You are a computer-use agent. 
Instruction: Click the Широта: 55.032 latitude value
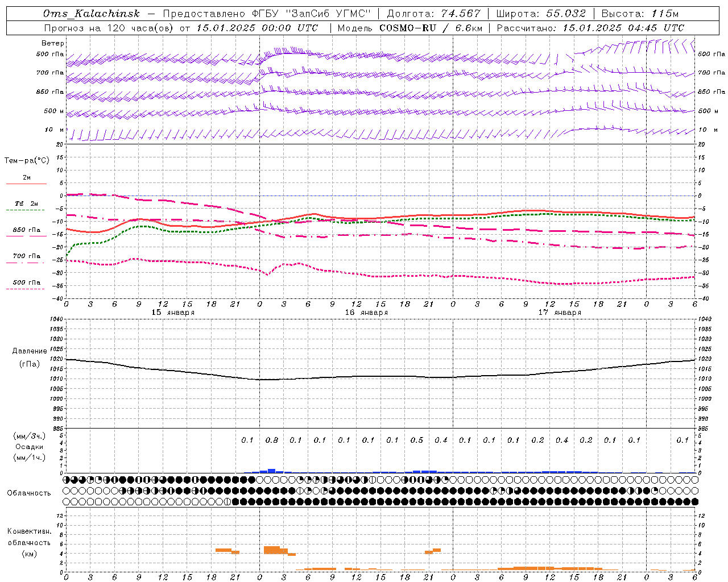coord(541,14)
